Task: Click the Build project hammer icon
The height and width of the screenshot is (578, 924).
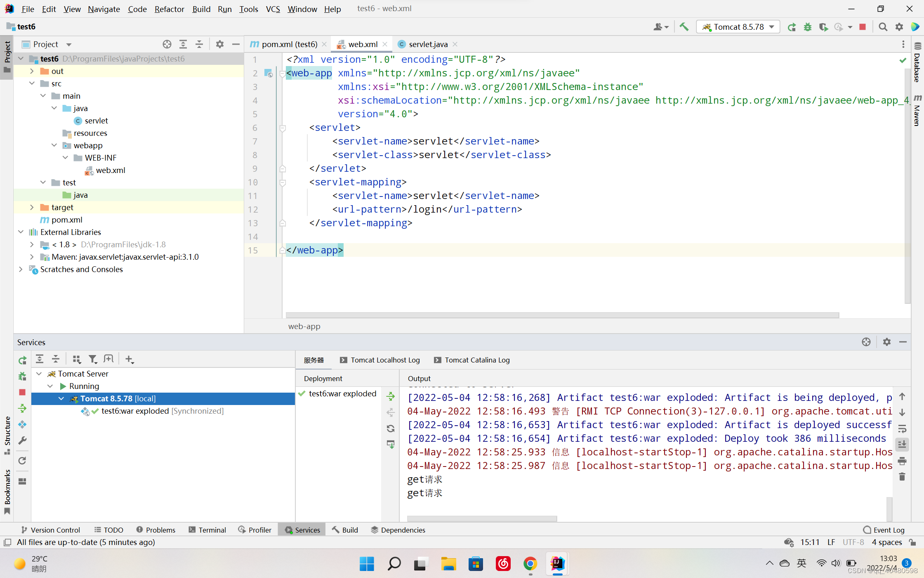Action: click(684, 27)
